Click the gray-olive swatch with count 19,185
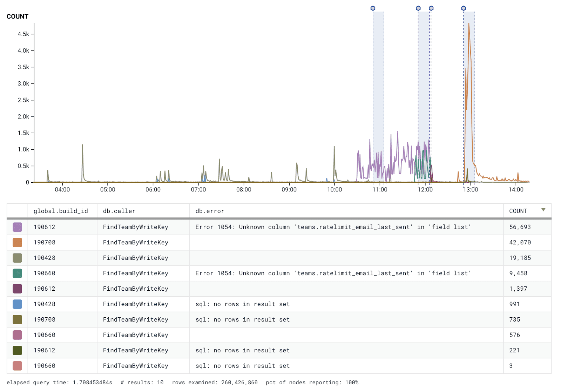This screenshot has width=561, height=392. [17, 258]
